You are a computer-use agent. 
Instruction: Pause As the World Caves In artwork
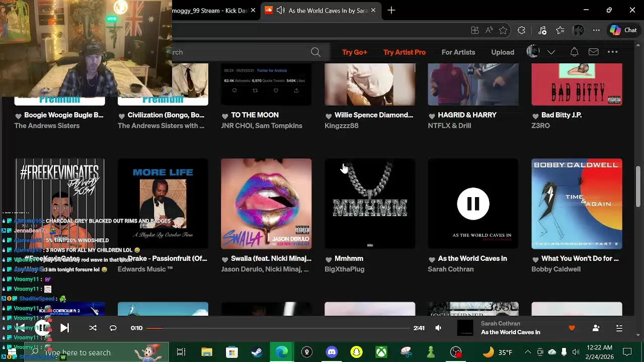[473, 204]
